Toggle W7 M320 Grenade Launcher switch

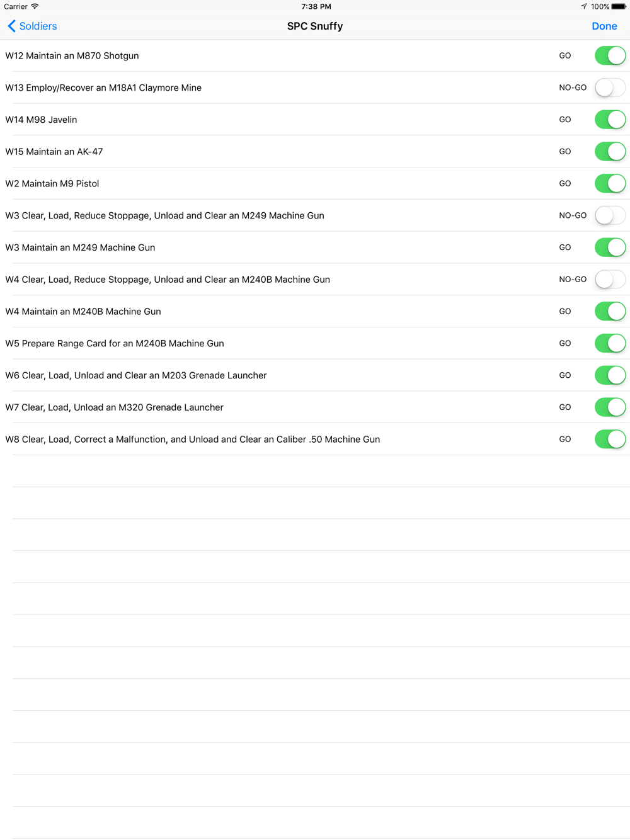[610, 407]
